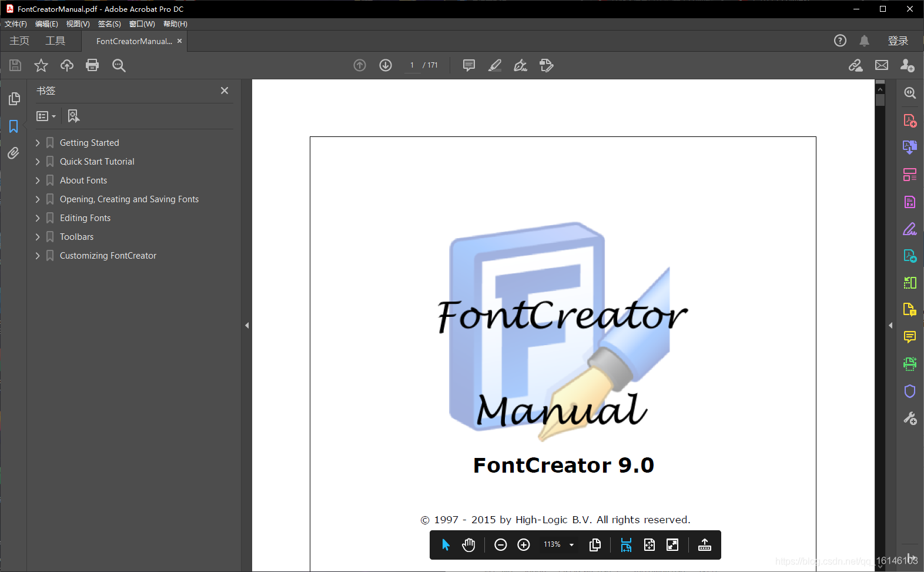
Task: Collapse the right tools pane arrow
Action: (890, 325)
